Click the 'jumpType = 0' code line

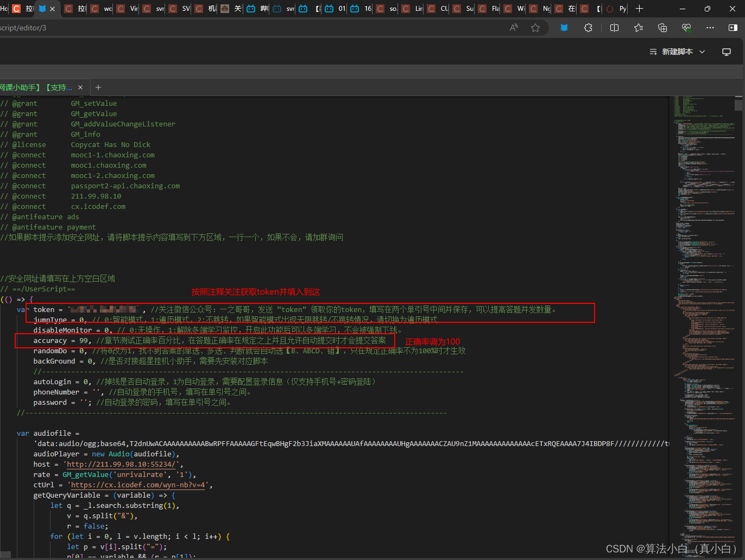coord(235,320)
